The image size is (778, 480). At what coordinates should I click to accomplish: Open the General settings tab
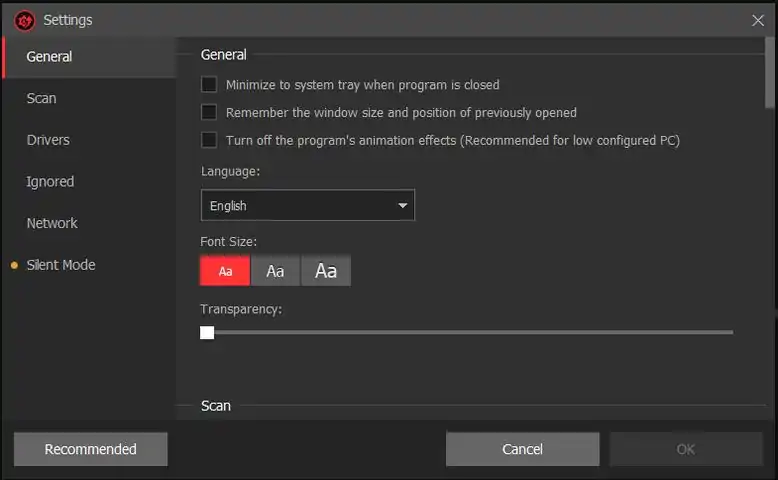pos(49,57)
